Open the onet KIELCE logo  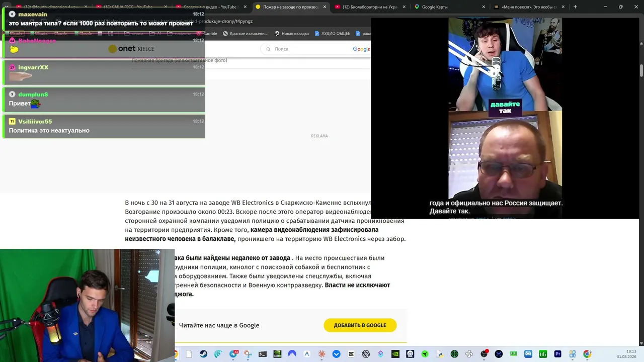[x=131, y=49]
